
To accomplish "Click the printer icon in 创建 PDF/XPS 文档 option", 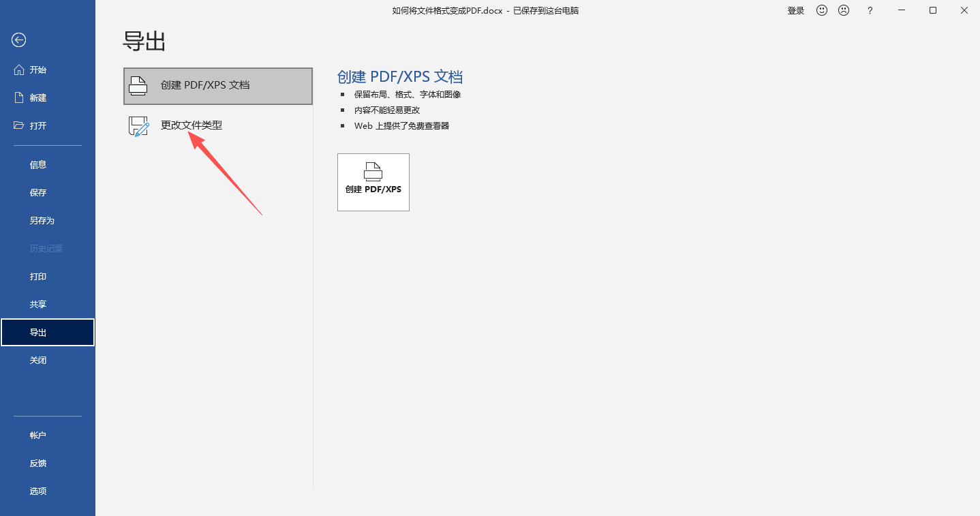I will [x=138, y=85].
